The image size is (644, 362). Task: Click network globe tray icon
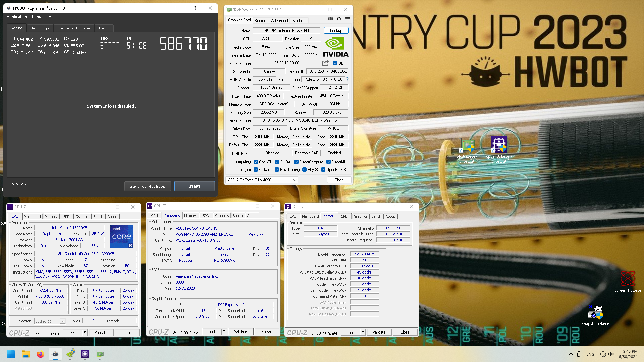603,354
